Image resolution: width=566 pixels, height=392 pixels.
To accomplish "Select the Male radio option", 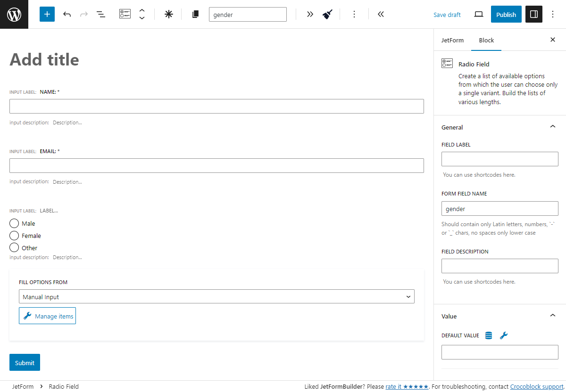I will [14, 223].
